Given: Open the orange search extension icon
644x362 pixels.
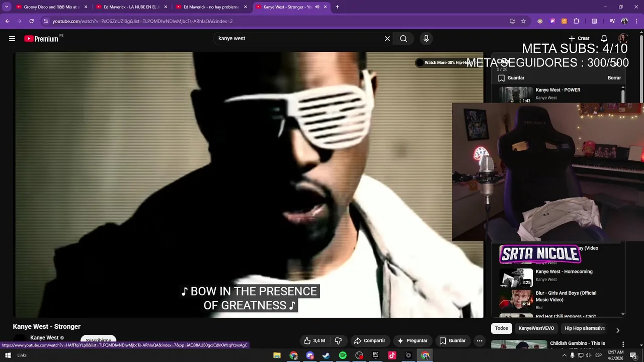Looking at the screenshot, I should [564, 21].
